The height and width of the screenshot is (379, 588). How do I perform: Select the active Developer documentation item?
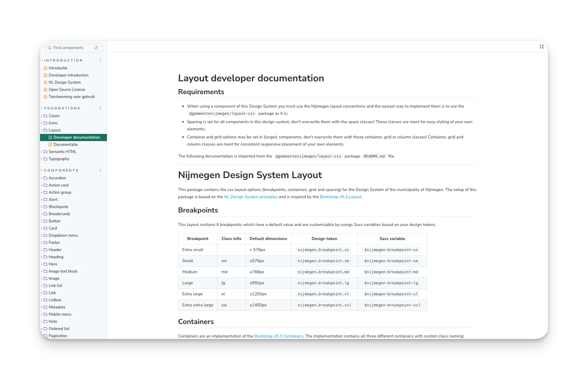73,137
